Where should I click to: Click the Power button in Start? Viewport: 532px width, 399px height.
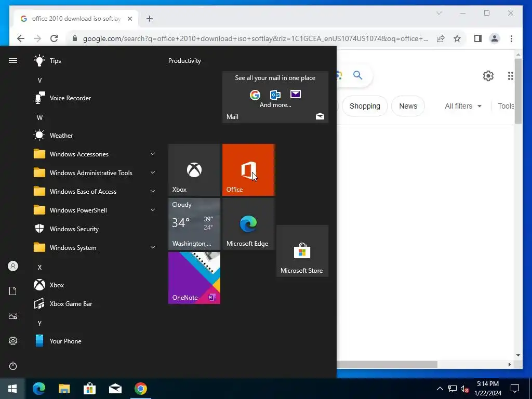13,366
